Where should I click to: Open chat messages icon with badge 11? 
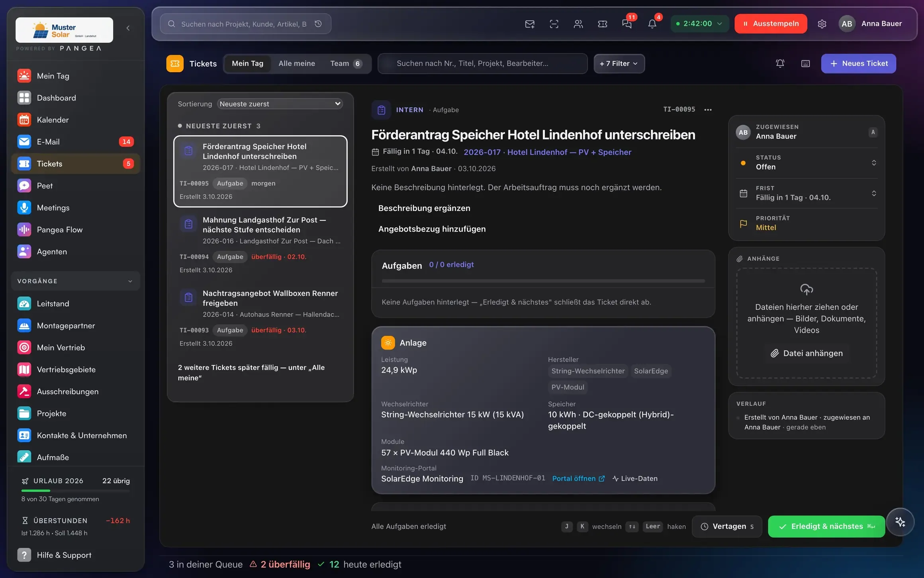(627, 24)
